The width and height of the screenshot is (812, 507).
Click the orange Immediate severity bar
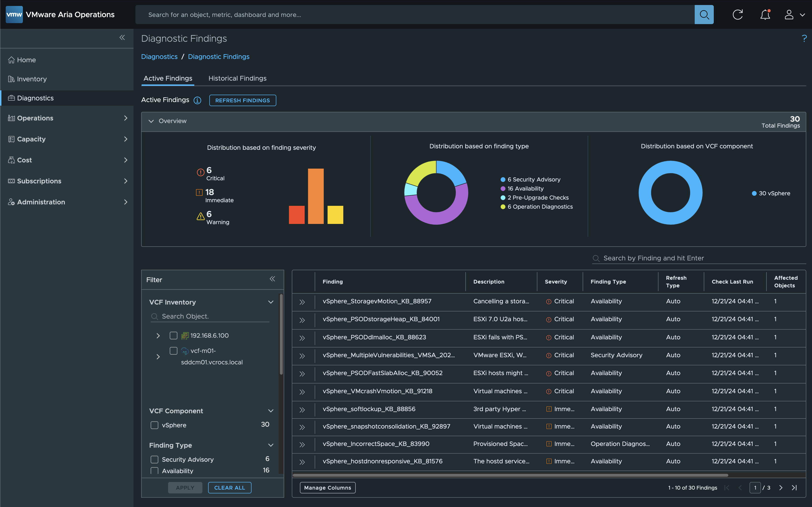pos(316,196)
